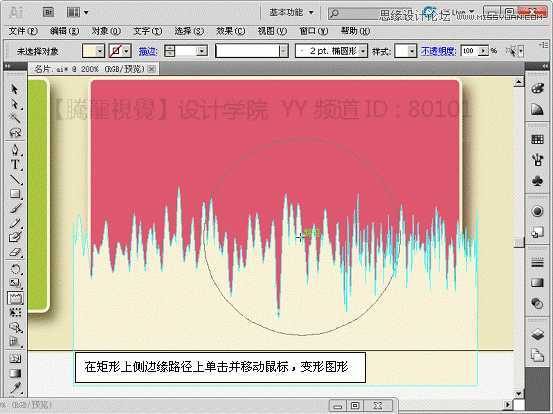The height and width of the screenshot is (414, 553).
Task: Open the 编辑(E) menu
Action: 65,31
